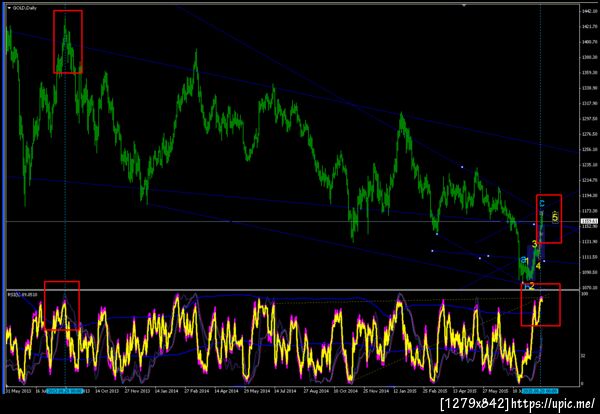Click the 1214.70 price scale label
600x414 pixels.
tap(589, 180)
